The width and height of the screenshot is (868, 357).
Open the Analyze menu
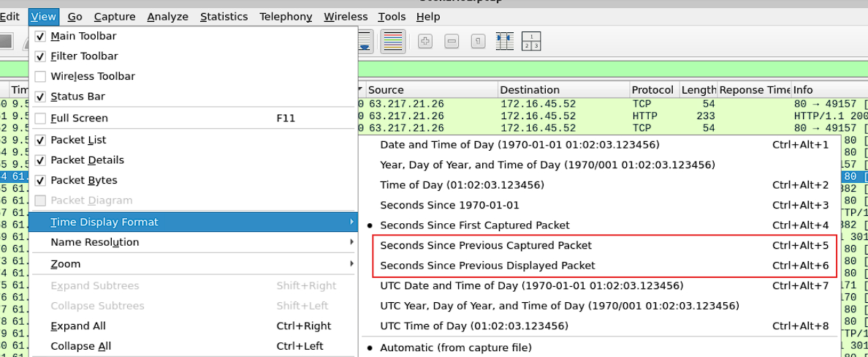[x=168, y=17]
